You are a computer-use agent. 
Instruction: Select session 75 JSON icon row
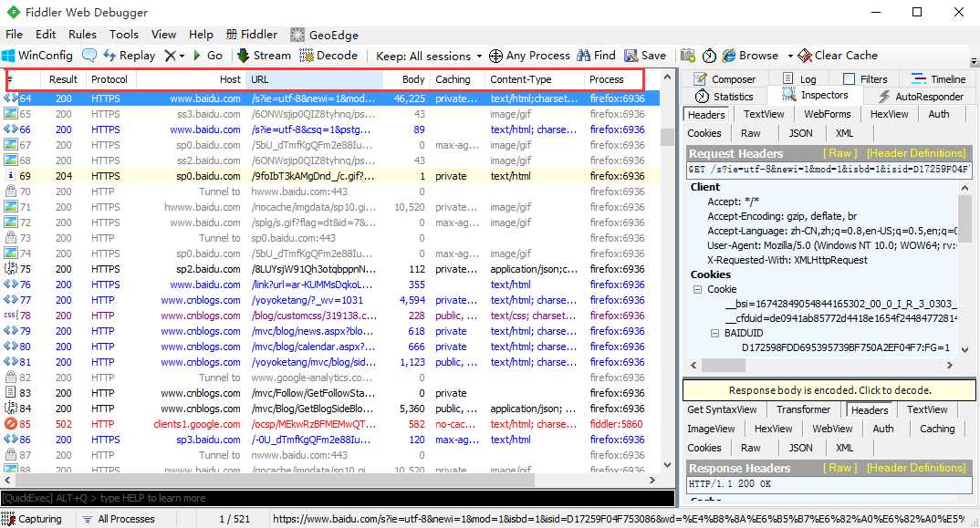pos(331,269)
